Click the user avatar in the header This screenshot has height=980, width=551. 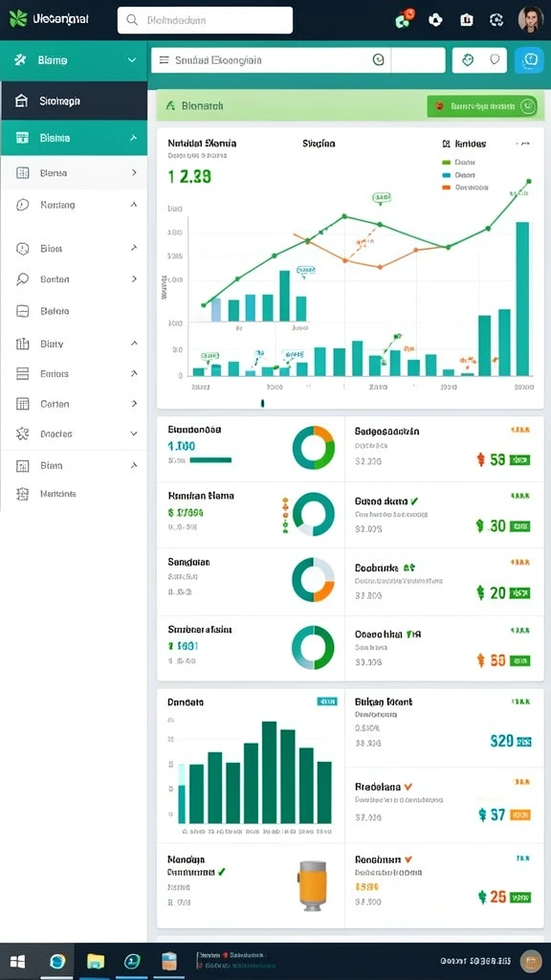530,19
